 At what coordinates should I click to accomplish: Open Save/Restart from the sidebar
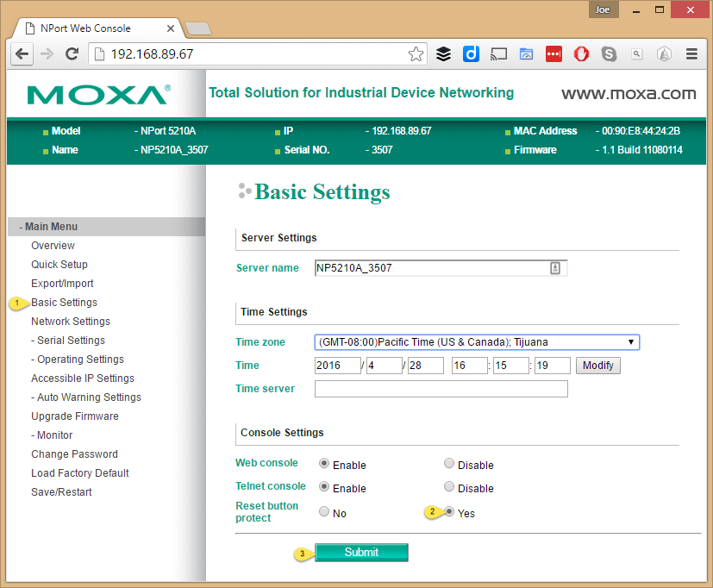(x=61, y=492)
